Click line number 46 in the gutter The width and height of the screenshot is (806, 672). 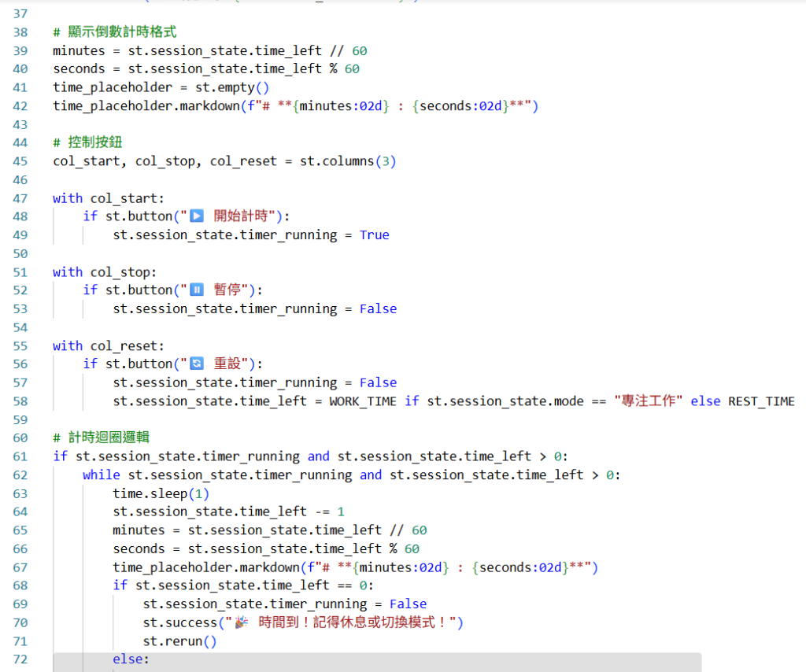tap(20, 180)
